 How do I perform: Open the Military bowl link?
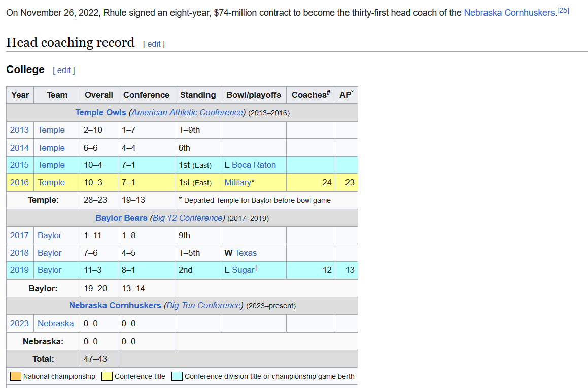click(238, 182)
